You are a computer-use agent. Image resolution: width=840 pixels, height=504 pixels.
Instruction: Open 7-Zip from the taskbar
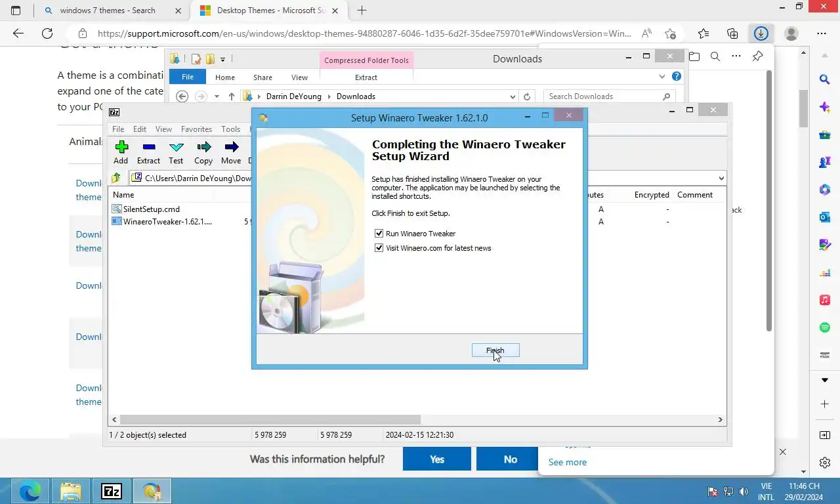click(x=112, y=491)
